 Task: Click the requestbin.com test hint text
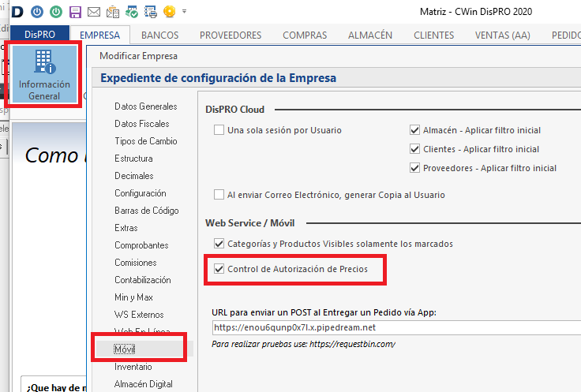[x=303, y=344]
